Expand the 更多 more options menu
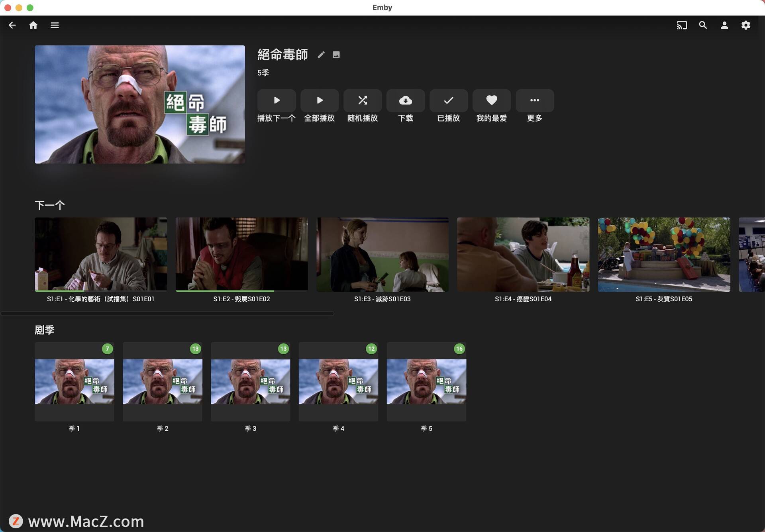The image size is (765, 532). click(x=534, y=100)
